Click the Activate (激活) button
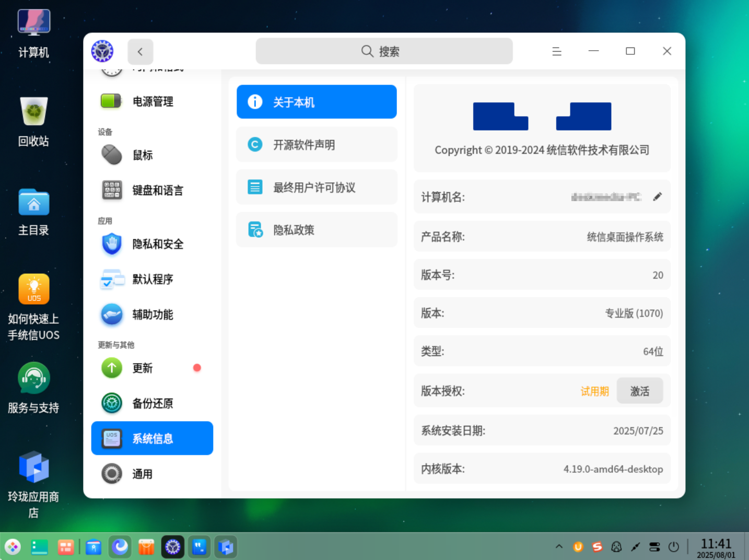Viewport: 749px width, 560px height. tap(640, 391)
